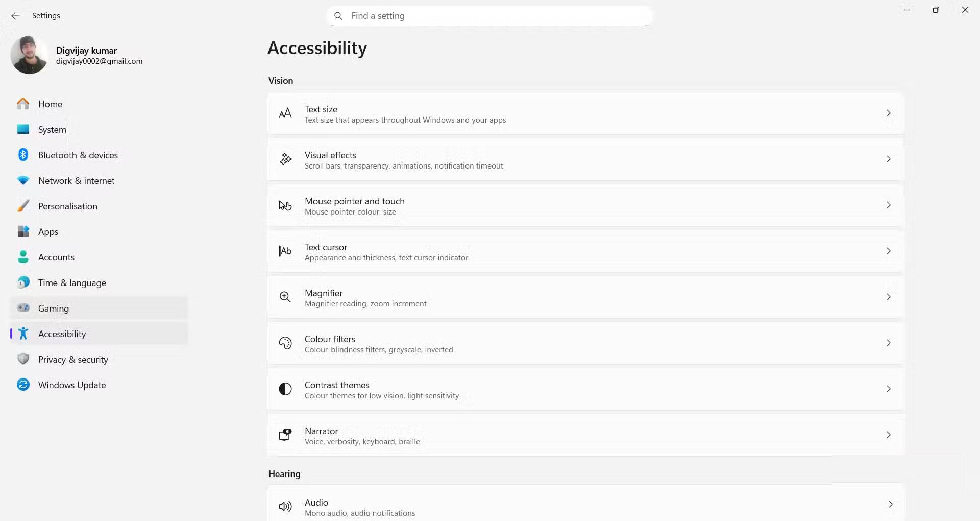Click the Digvijay kumar profile picture

pyautogui.click(x=29, y=55)
